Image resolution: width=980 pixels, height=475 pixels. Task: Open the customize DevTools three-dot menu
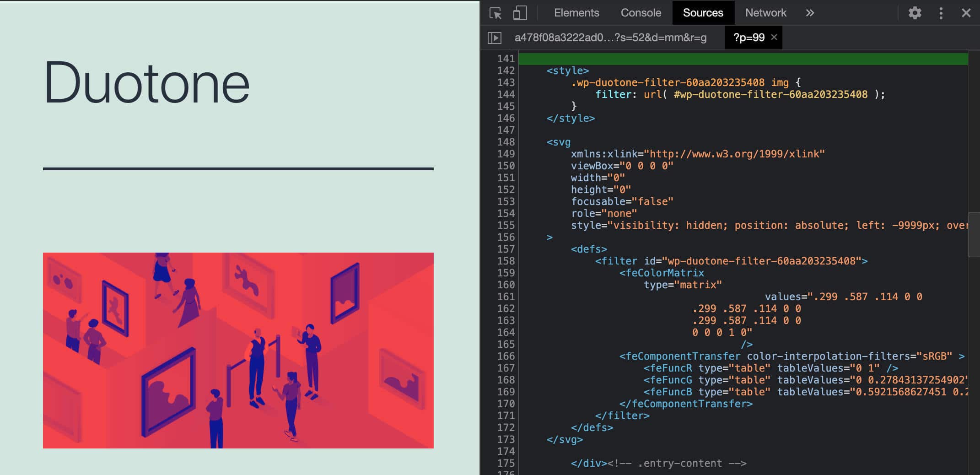coord(941,13)
